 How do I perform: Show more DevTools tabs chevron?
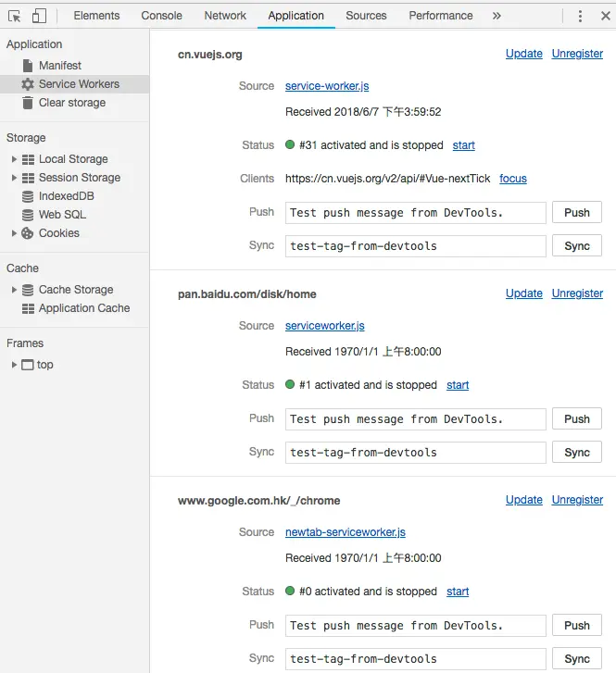(497, 16)
